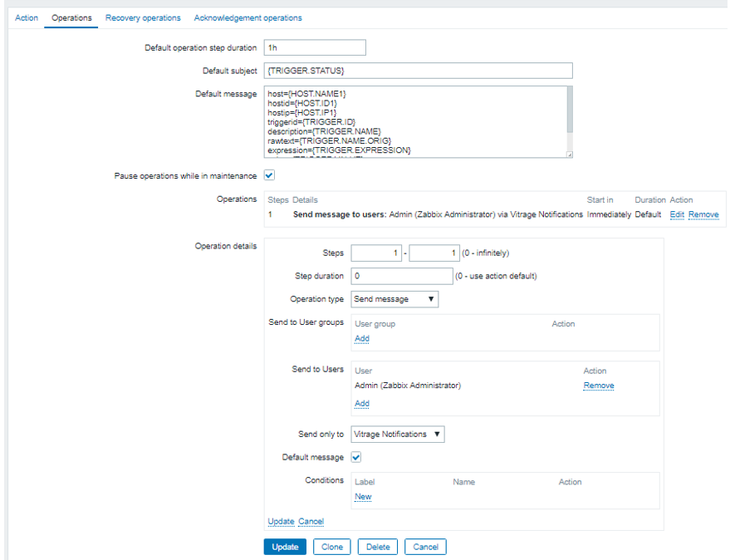Screen dimensions: 730x560
Task: Open the Acknowledgement operations tab
Action: point(247,17)
